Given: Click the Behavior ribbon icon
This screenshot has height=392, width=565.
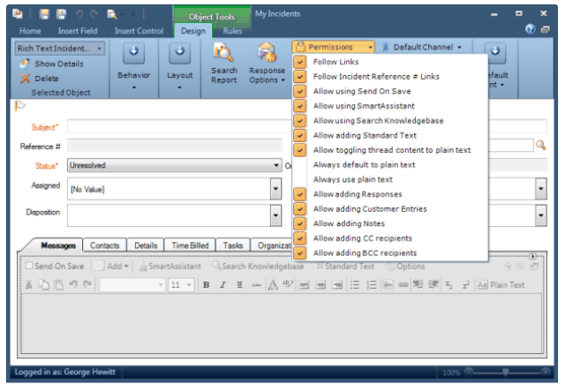Looking at the screenshot, I should coord(133,54).
